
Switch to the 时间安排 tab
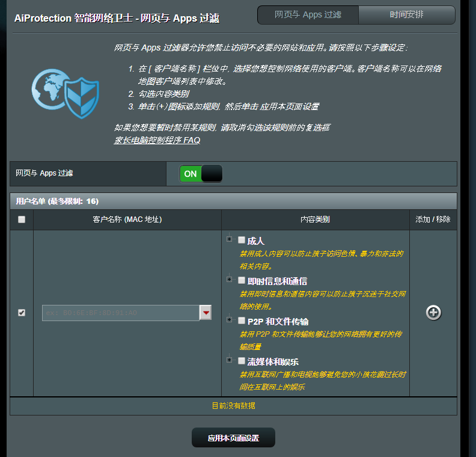click(407, 15)
